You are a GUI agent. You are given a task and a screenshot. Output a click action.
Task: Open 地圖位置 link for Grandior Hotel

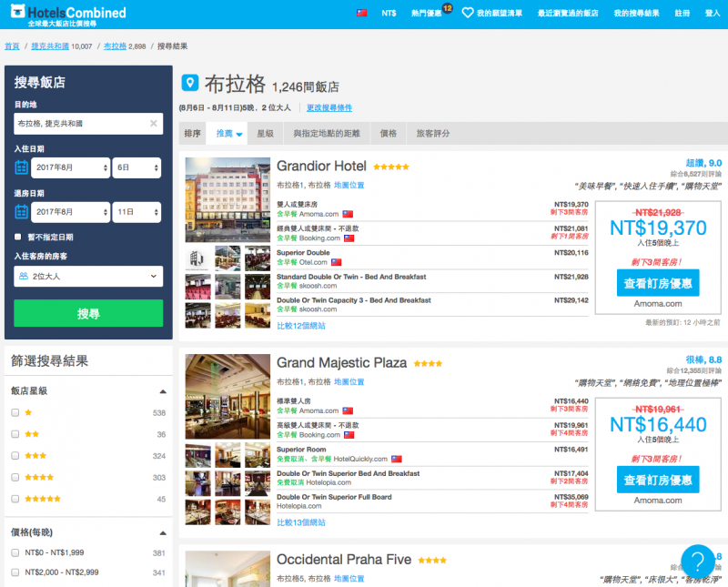pyautogui.click(x=349, y=186)
